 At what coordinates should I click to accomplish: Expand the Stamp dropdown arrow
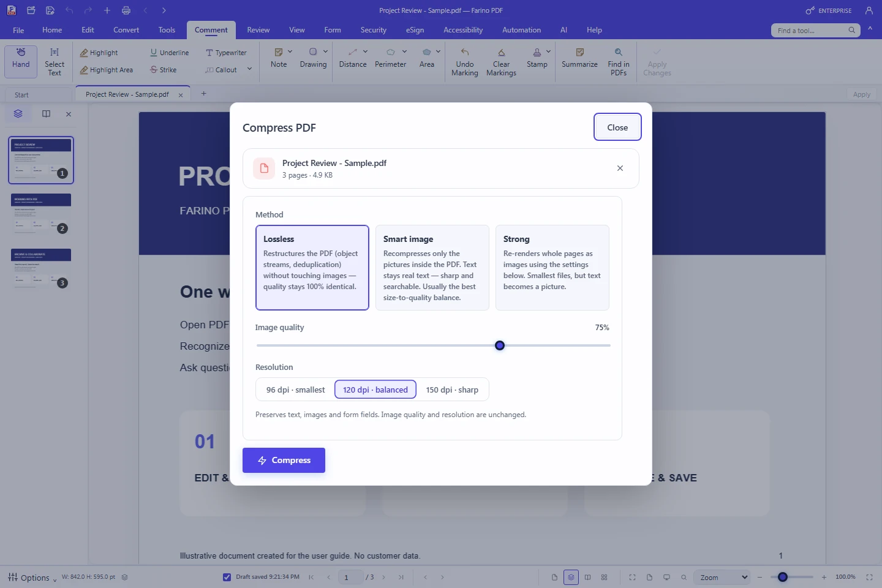[x=549, y=51]
